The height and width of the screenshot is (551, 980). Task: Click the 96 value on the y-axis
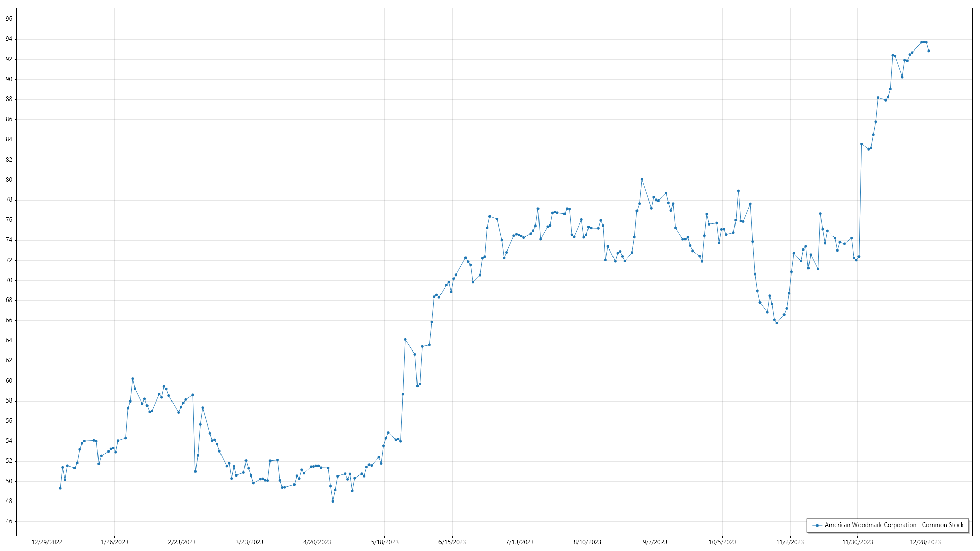9,19
